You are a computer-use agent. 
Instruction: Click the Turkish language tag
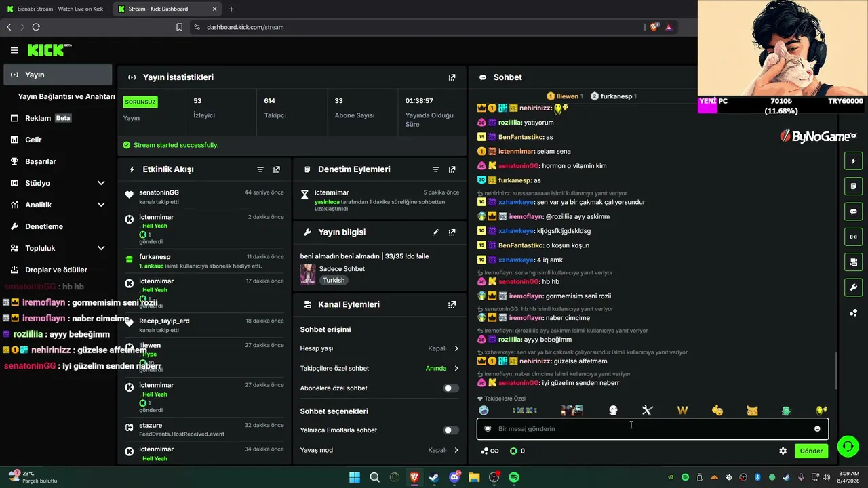pyautogui.click(x=334, y=281)
